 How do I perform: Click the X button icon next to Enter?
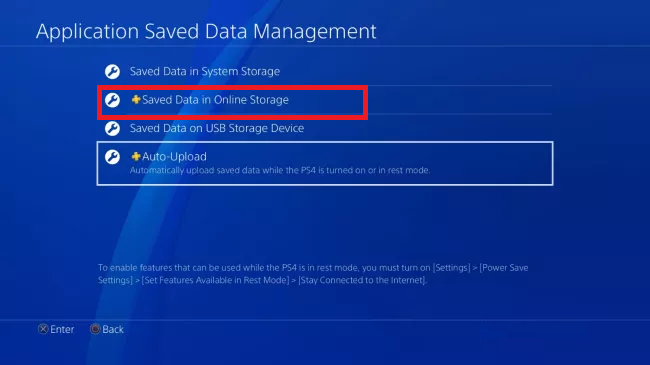[43, 329]
